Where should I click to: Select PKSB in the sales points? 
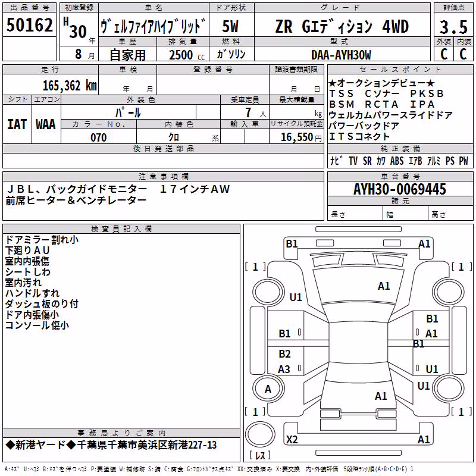(x=427, y=93)
